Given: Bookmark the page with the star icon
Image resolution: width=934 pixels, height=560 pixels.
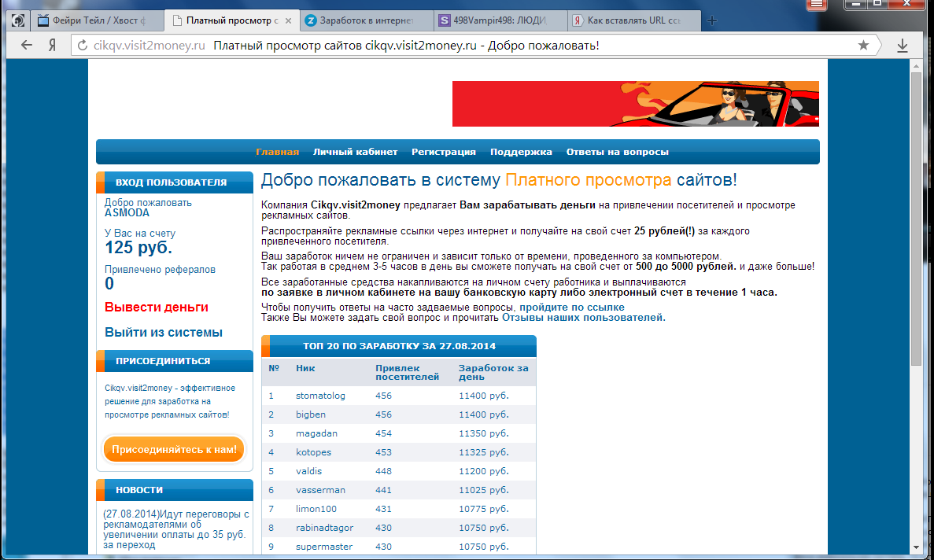Looking at the screenshot, I should coord(863,46).
